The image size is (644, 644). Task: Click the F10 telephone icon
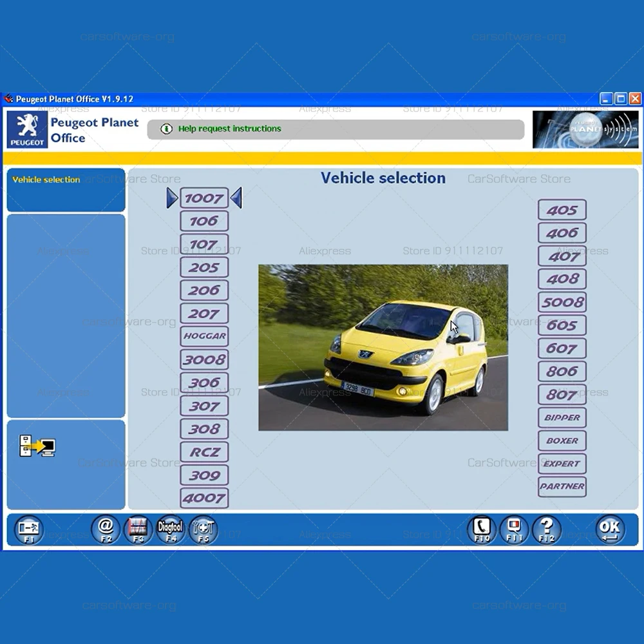[482, 530]
